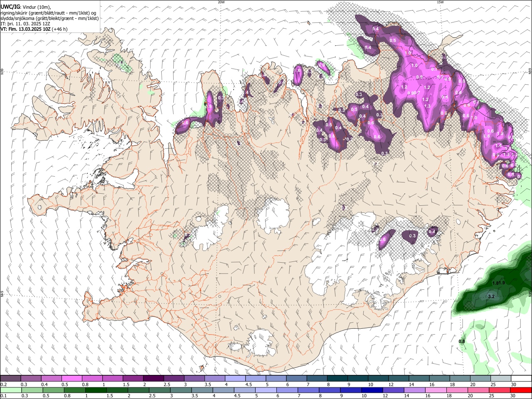Click the '0.2' legend scale label

click(x=4, y=384)
